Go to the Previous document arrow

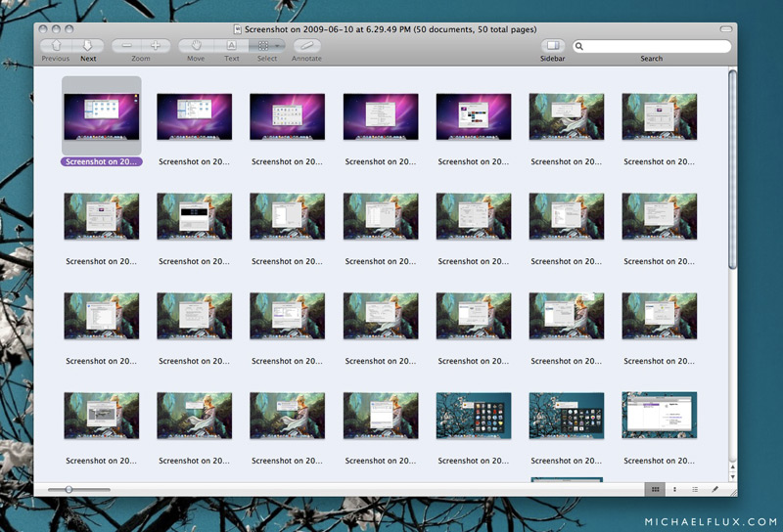coord(56,46)
